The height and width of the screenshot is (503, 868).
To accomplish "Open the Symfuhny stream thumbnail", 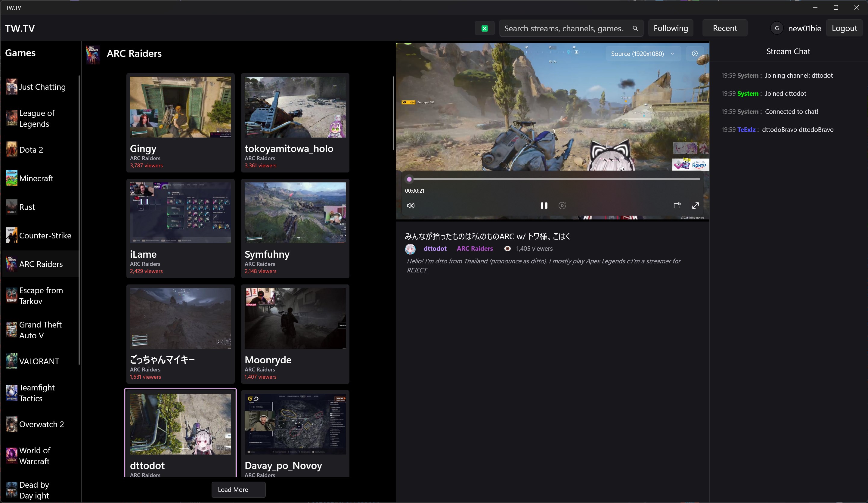I will click(x=295, y=213).
